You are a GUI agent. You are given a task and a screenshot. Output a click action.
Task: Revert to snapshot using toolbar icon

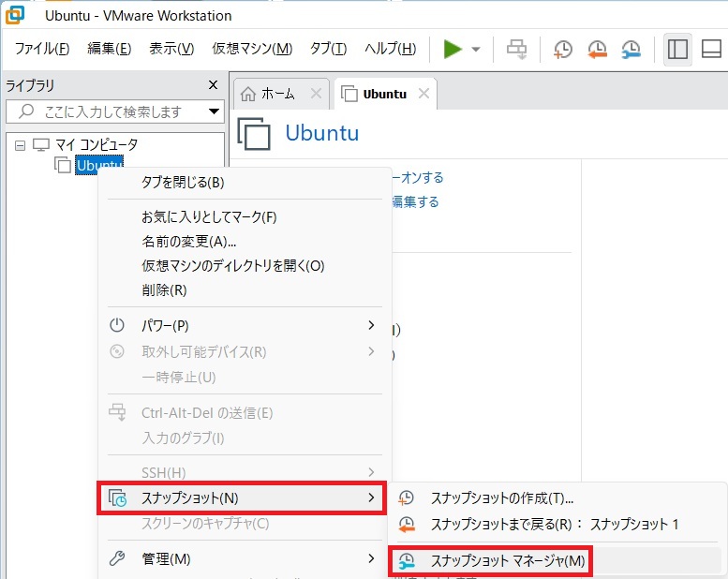[597, 50]
